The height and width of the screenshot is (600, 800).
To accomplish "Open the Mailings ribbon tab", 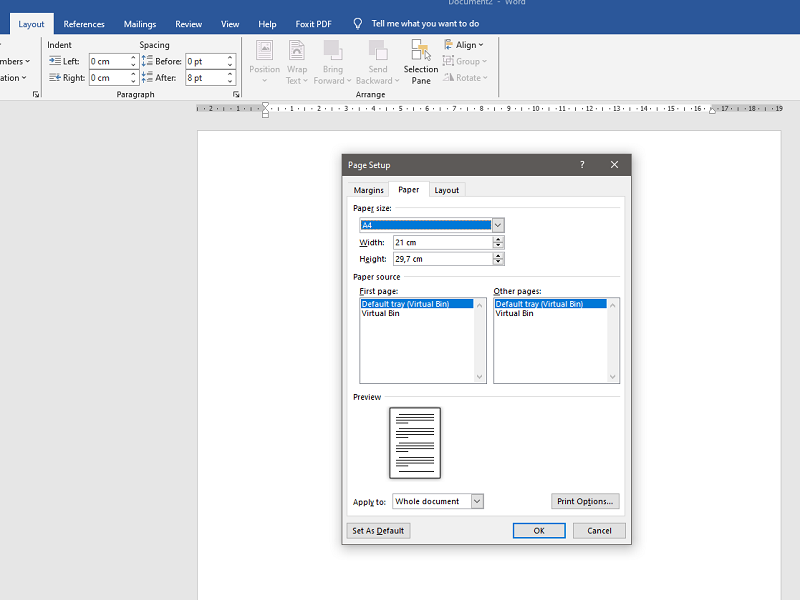I will 140,24.
